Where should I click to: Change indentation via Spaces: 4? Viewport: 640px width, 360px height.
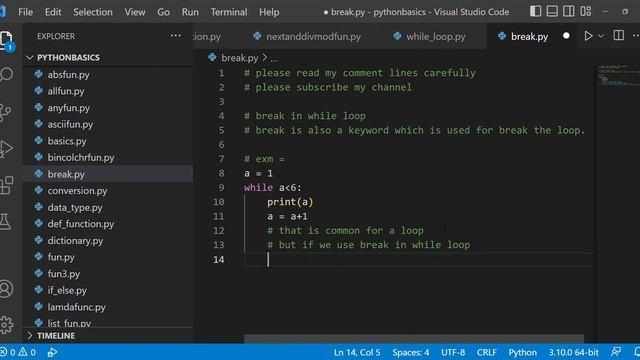point(410,352)
